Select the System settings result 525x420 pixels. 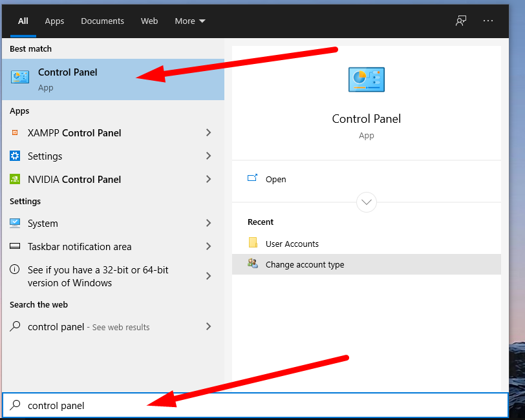113,223
